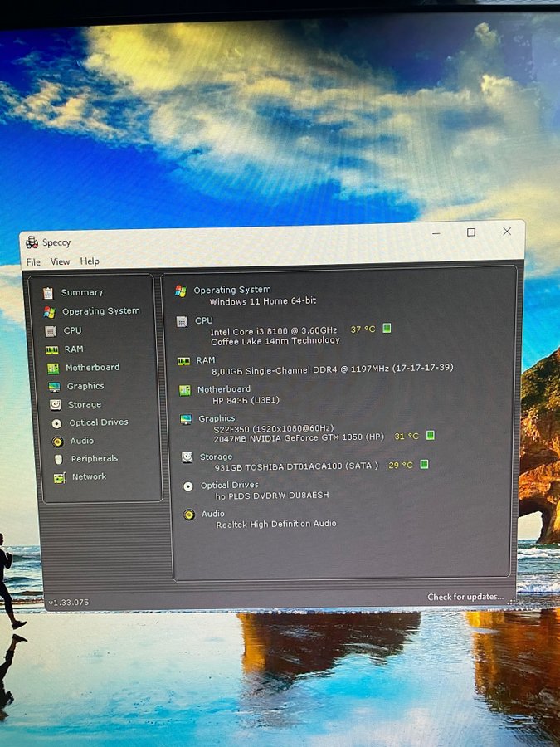Open the Help menu
The image size is (560, 747).
click(90, 261)
